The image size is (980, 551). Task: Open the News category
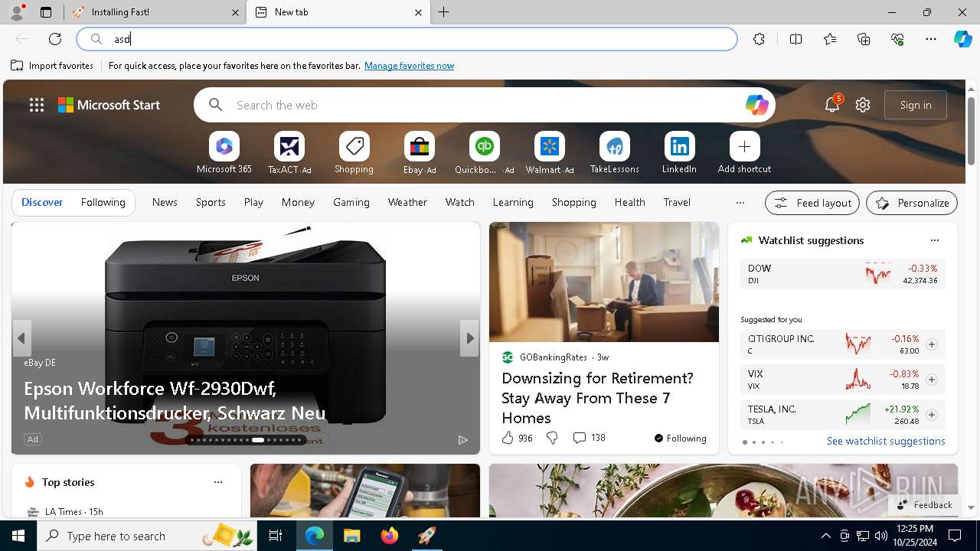click(165, 202)
